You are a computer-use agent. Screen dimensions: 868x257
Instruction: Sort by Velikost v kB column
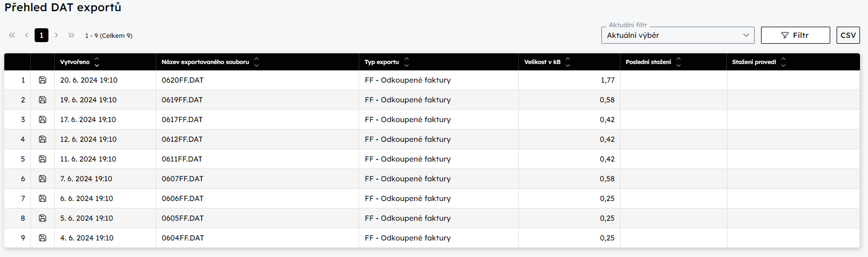click(x=568, y=62)
